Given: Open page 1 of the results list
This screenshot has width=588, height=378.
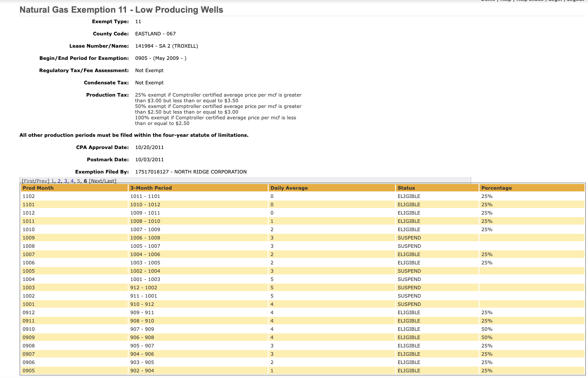Looking at the screenshot, I should [52, 181].
